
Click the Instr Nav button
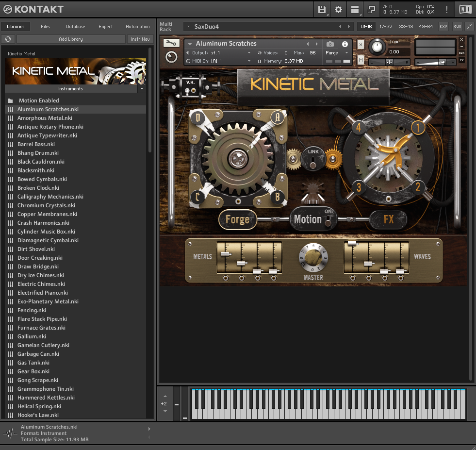click(140, 39)
